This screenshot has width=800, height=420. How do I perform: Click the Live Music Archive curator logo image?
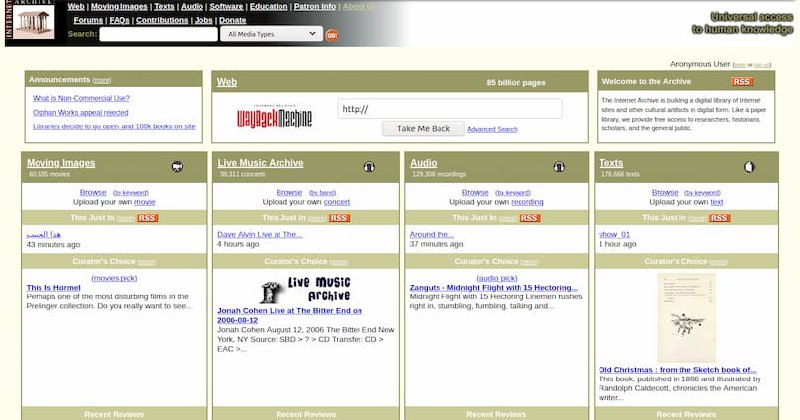(306, 289)
